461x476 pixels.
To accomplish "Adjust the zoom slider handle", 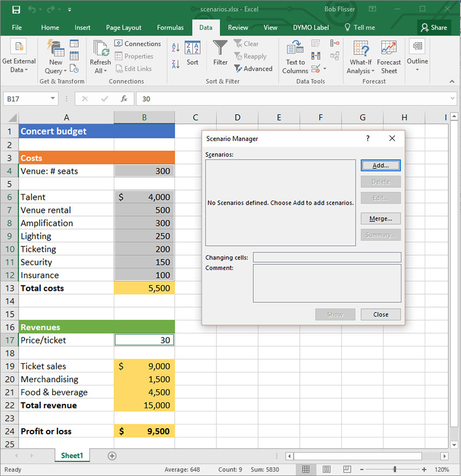I will [x=395, y=469].
